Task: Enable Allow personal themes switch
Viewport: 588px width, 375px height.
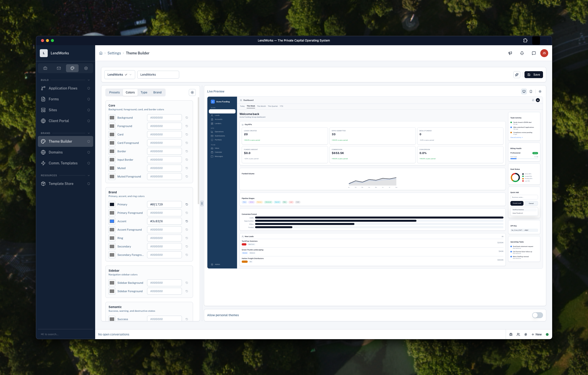Action: pos(537,315)
